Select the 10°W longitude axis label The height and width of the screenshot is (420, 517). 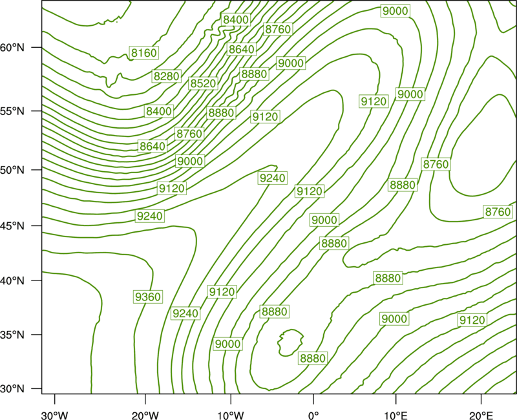pos(231,415)
